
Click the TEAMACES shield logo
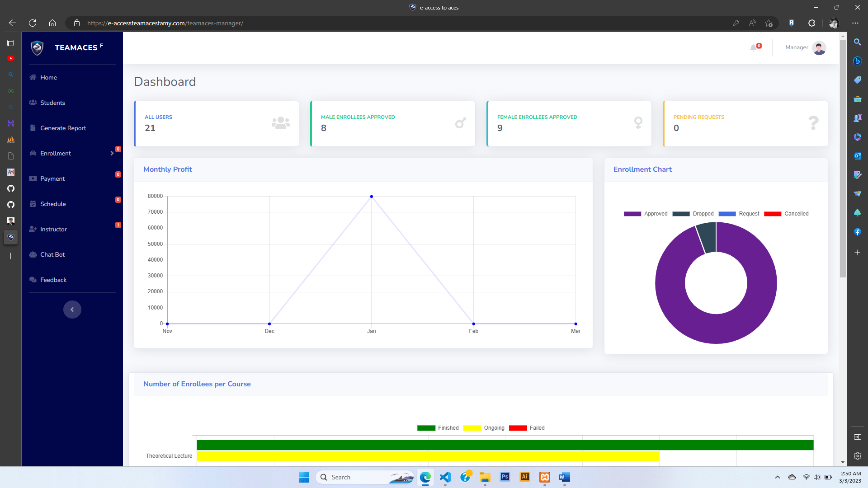(x=37, y=47)
